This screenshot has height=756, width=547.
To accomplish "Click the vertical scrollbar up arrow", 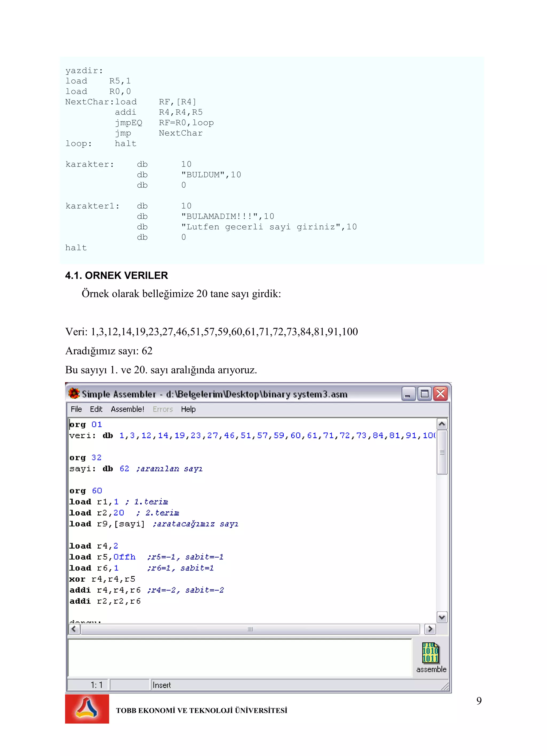I will (x=442, y=424).
